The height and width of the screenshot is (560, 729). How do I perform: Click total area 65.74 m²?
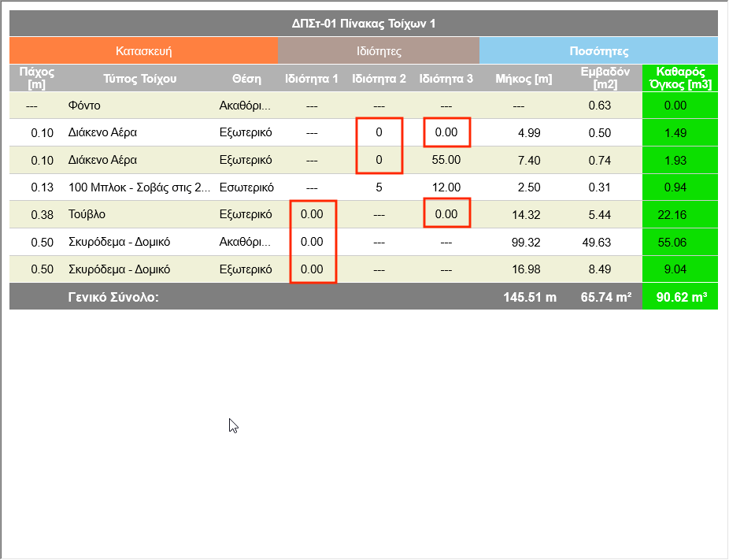tap(606, 297)
